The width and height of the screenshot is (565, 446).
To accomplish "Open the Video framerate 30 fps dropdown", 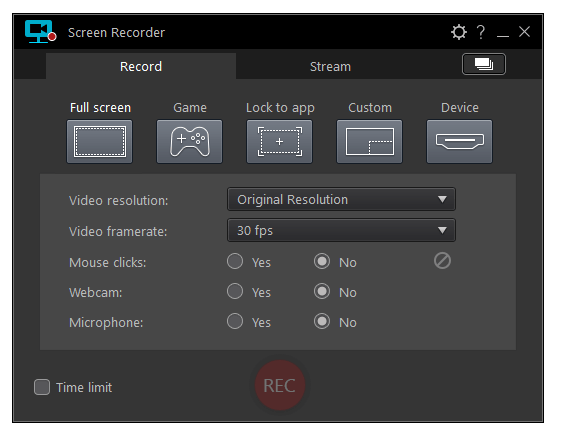I will click(x=341, y=230).
